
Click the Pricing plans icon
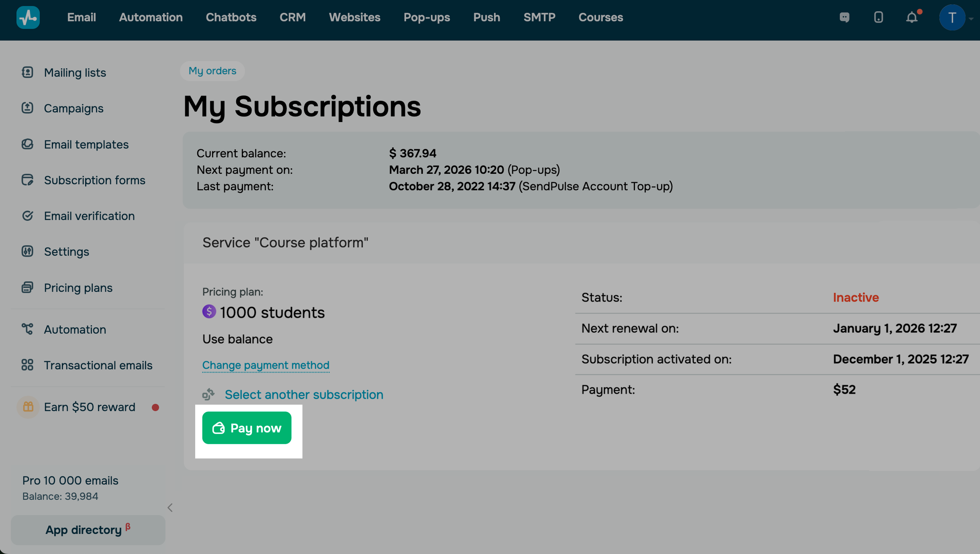pos(27,287)
